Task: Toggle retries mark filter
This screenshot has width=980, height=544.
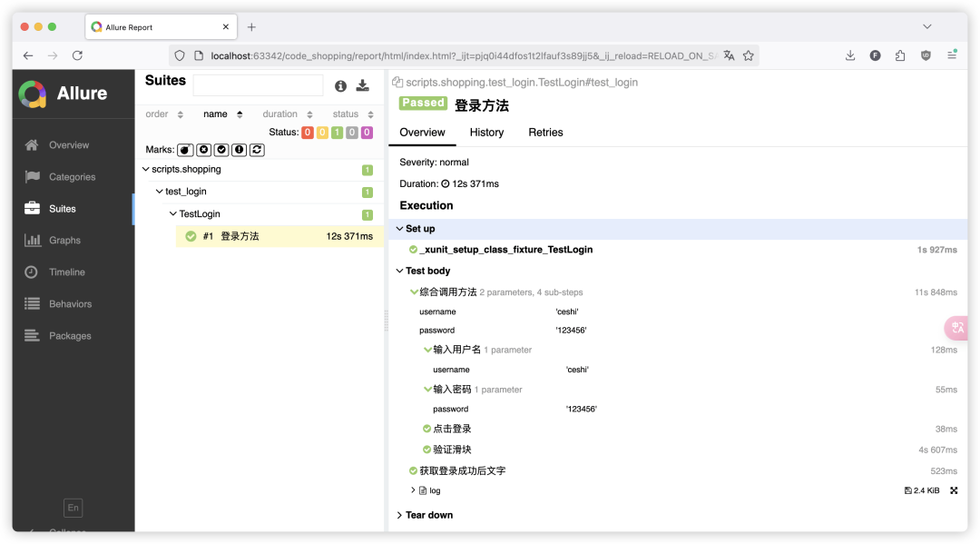Action: click(x=257, y=150)
